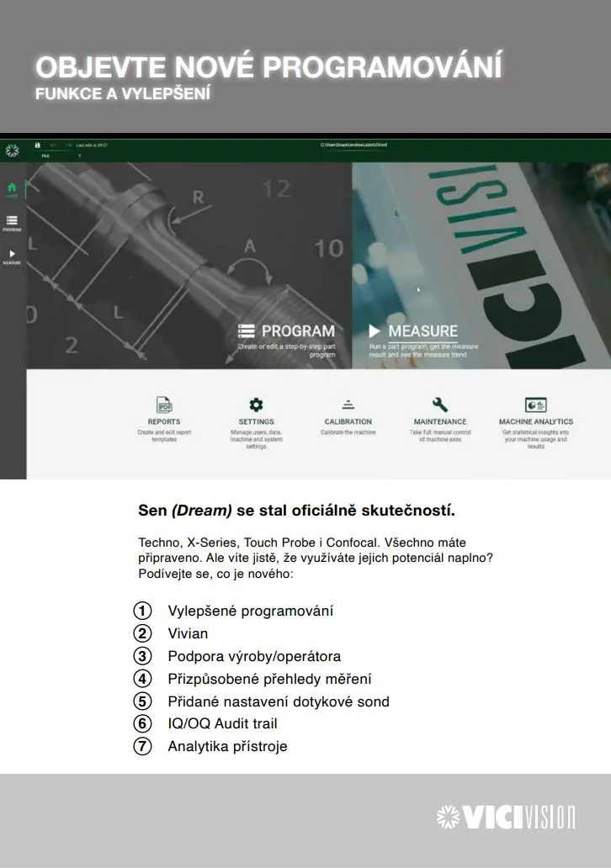
Task: Click the circled number 5 bullet
Action: tap(142, 701)
